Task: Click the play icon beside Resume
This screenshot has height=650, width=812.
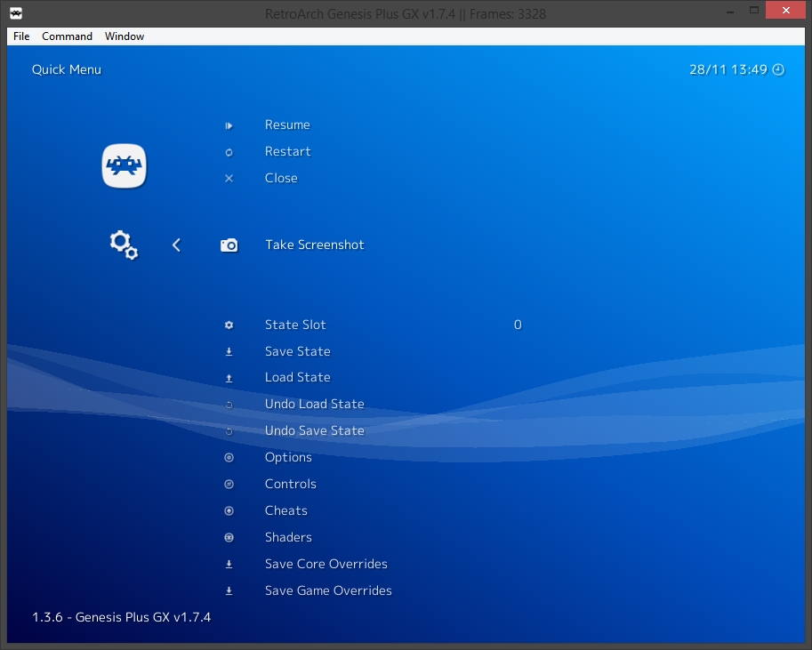Action: [229, 126]
